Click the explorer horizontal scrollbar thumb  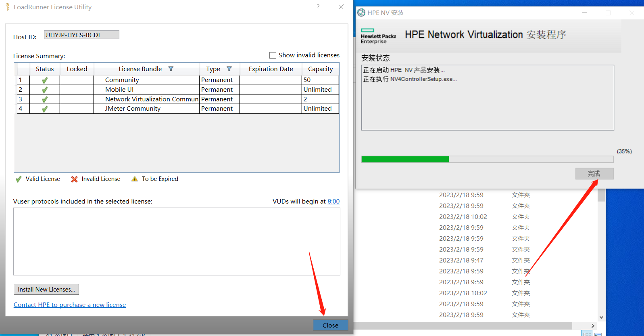click(x=463, y=325)
